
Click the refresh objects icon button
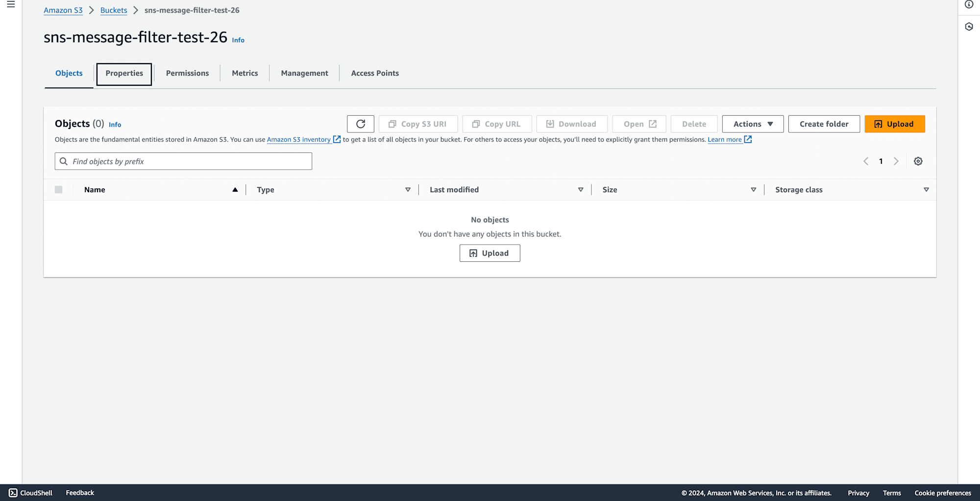click(x=361, y=124)
